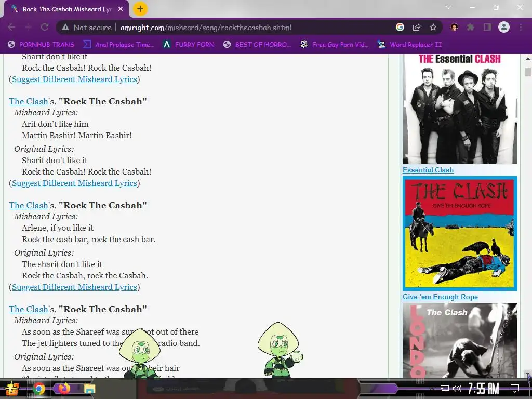Bookmark this page with star
The height and width of the screenshot is (399, 532).
coord(433,28)
